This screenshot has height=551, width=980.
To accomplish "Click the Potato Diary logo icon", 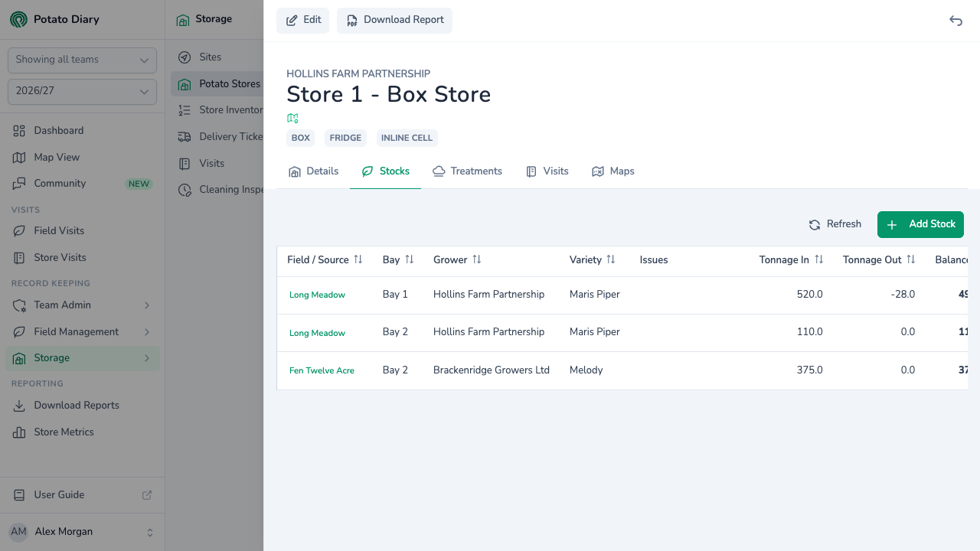I will [x=18, y=19].
